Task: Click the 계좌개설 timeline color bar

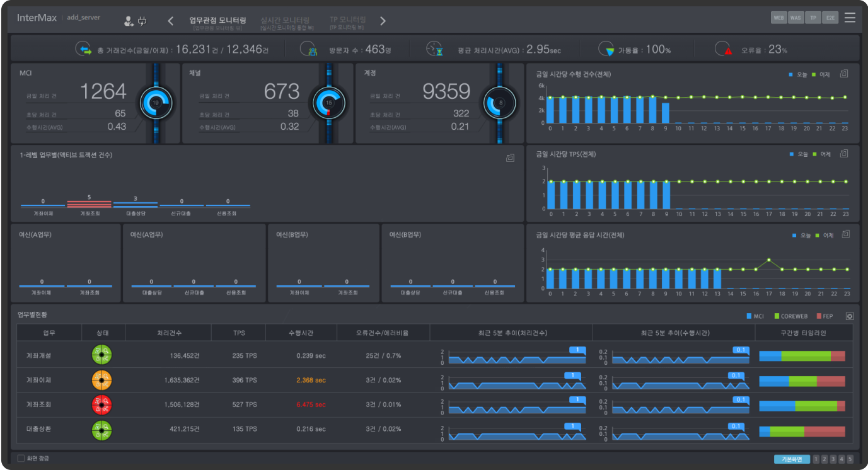Action: (x=802, y=356)
